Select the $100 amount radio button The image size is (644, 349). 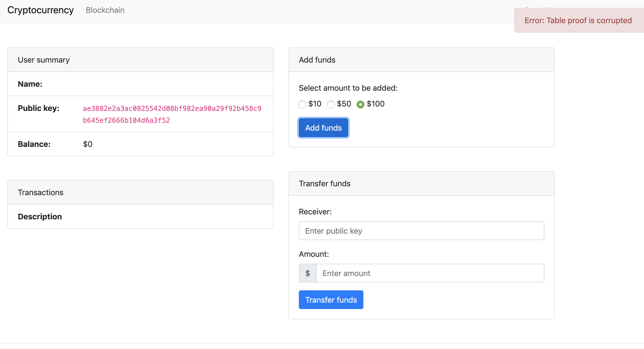coord(360,104)
